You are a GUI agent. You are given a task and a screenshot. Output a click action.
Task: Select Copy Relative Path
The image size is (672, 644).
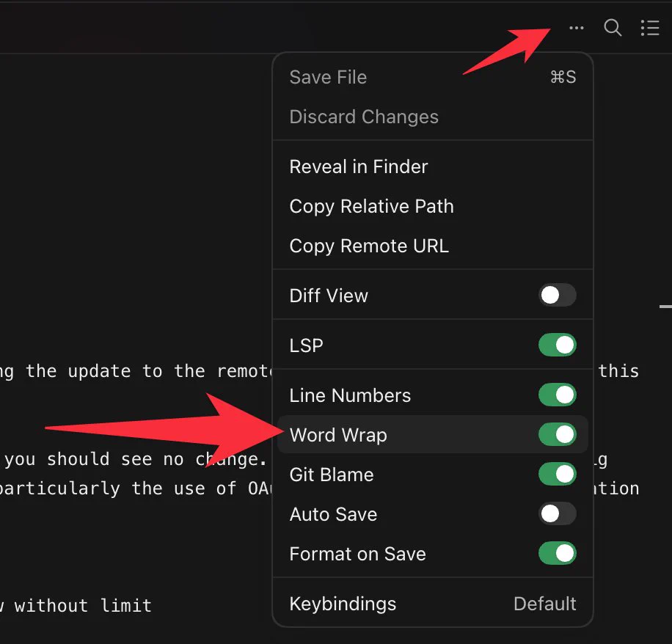tap(432, 206)
